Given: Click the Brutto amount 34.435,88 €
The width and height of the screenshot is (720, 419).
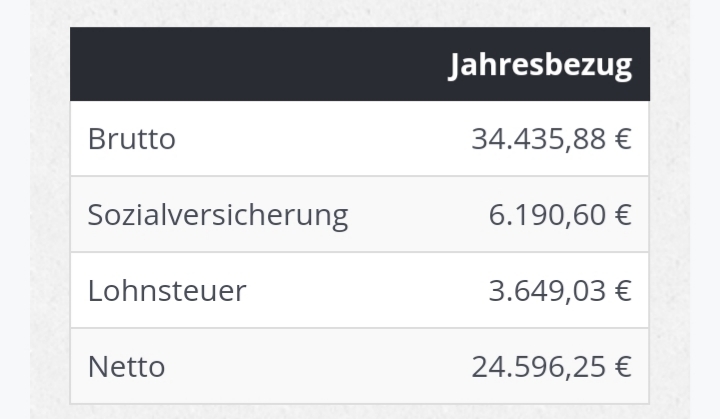Looking at the screenshot, I should 551,138.
